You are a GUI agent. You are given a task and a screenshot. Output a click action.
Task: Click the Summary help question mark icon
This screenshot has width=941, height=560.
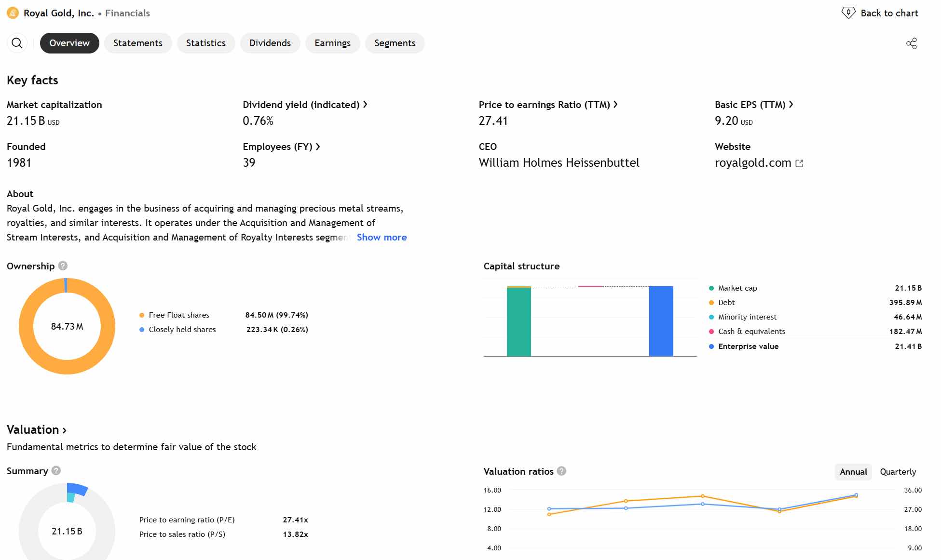(56, 471)
